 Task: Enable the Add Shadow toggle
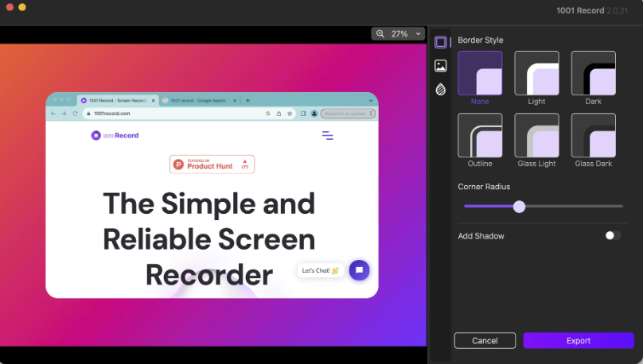613,235
